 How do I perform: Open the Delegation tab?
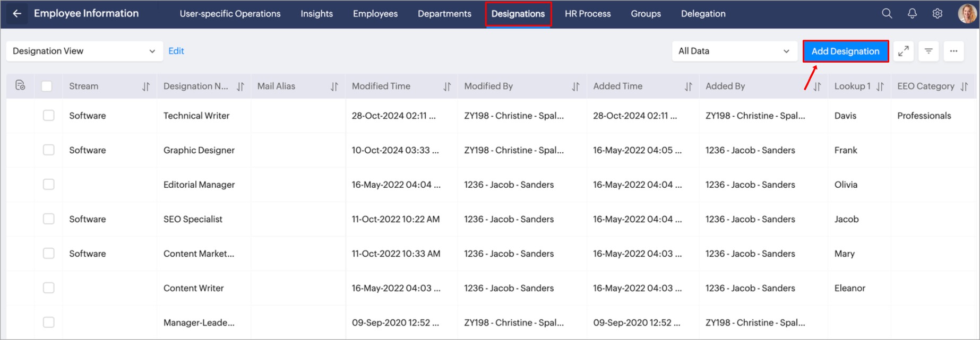click(703, 14)
